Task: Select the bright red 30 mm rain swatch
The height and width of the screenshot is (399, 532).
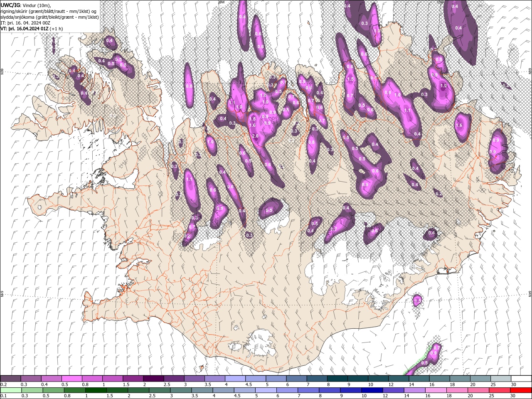Action: [521, 390]
